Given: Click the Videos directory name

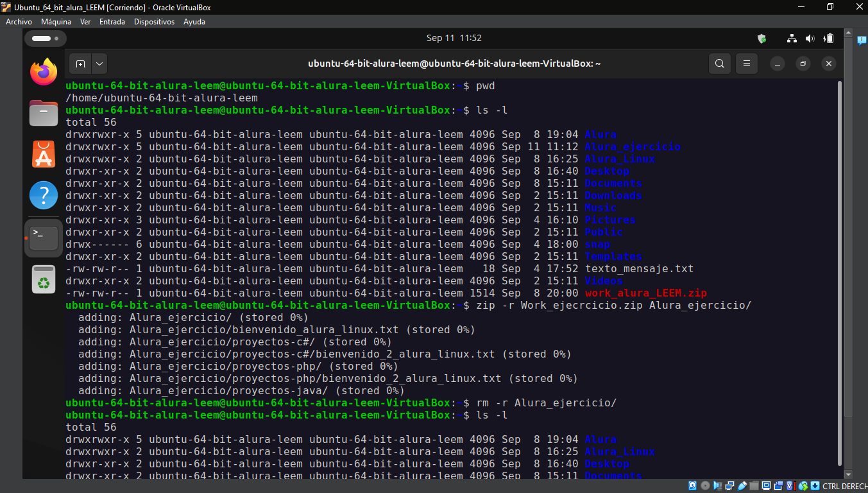Looking at the screenshot, I should (604, 281).
